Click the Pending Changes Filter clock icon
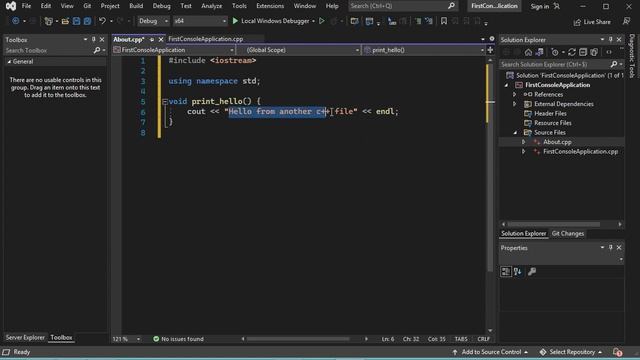This screenshot has width=640, height=360. [x=555, y=52]
